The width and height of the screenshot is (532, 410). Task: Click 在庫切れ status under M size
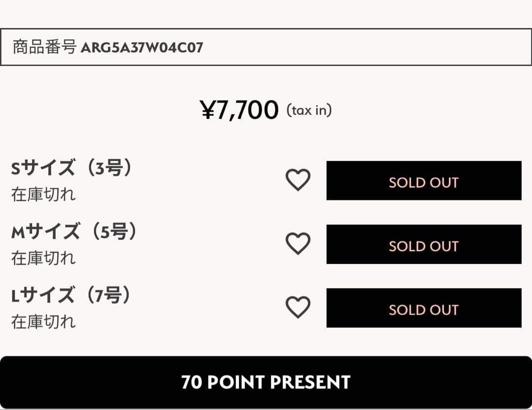pyautogui.click(x=43, y=258)
